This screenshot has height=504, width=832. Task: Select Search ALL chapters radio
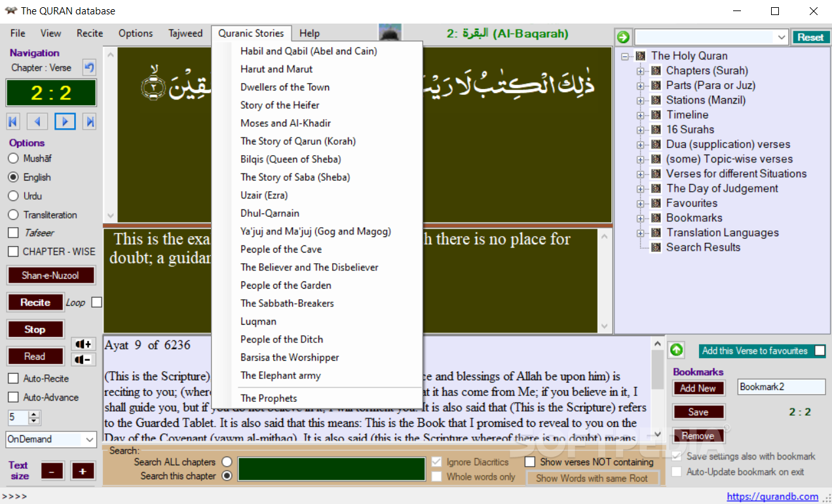coord(227,462)
